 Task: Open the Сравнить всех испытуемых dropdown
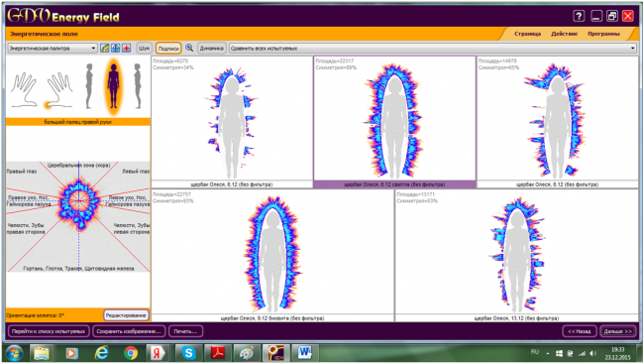coord(432,49)
